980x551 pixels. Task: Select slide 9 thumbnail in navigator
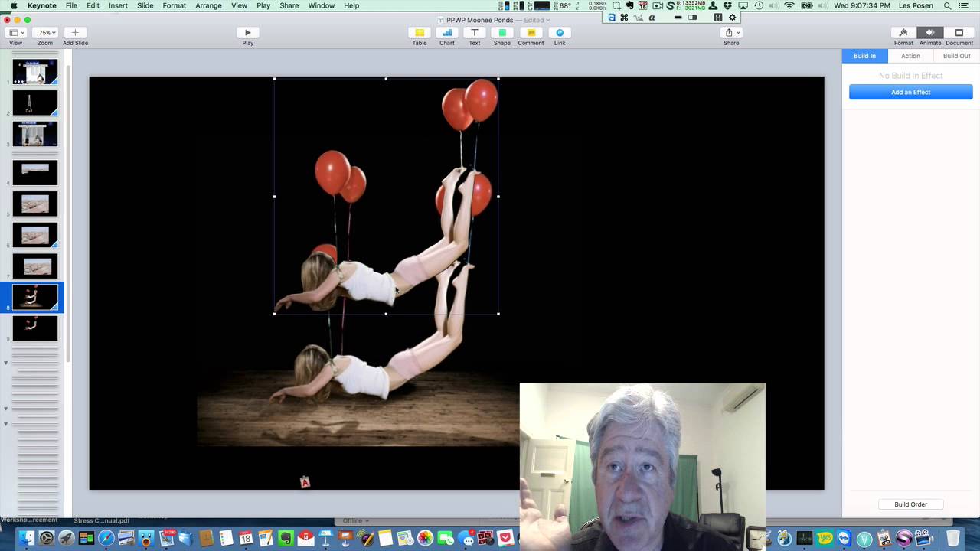coord(35,328)
